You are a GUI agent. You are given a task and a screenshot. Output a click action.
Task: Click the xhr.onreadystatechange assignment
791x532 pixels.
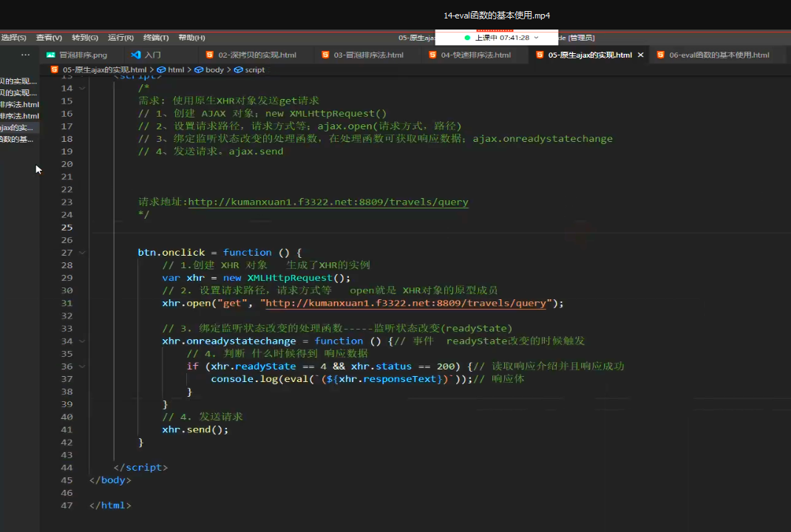point(229,341)
